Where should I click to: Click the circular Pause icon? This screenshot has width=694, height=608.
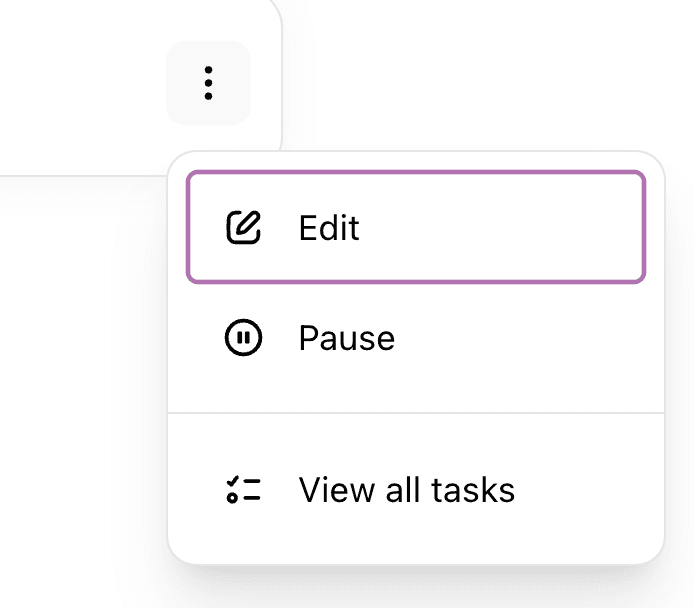(x=243, y=338)
